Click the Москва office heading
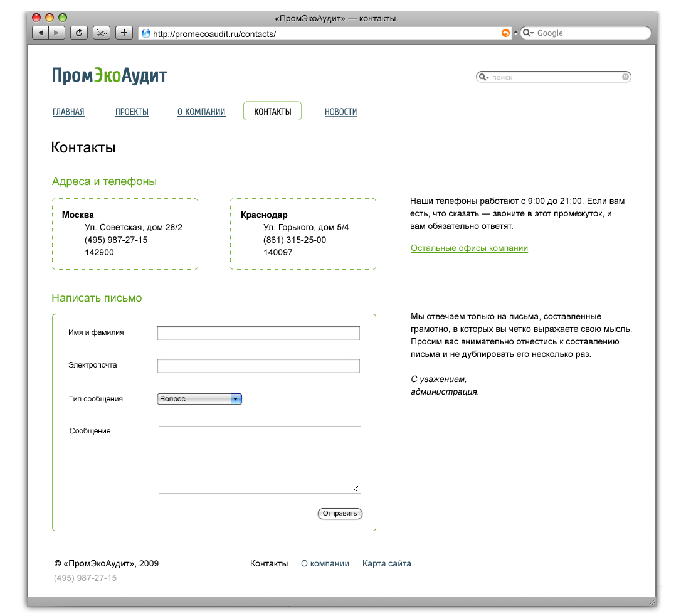Image resolution: width=686 pixels, height=616 pixels. point(78,215)
